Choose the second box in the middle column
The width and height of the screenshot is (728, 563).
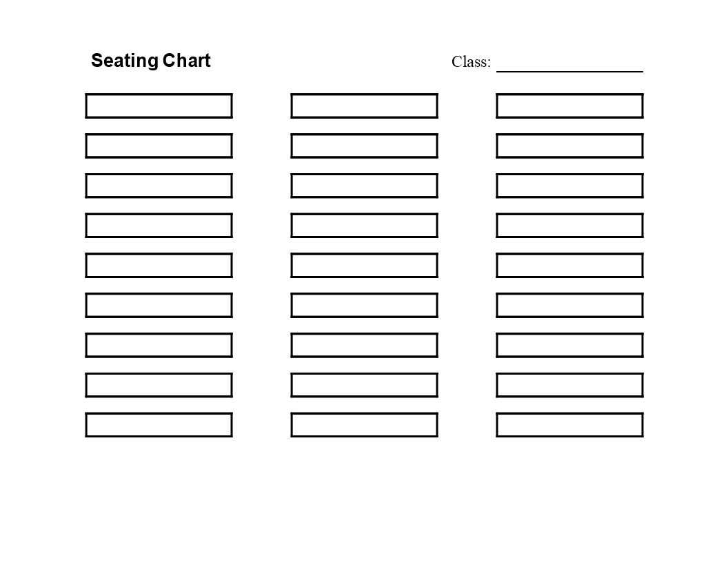(x=364, y=146)
